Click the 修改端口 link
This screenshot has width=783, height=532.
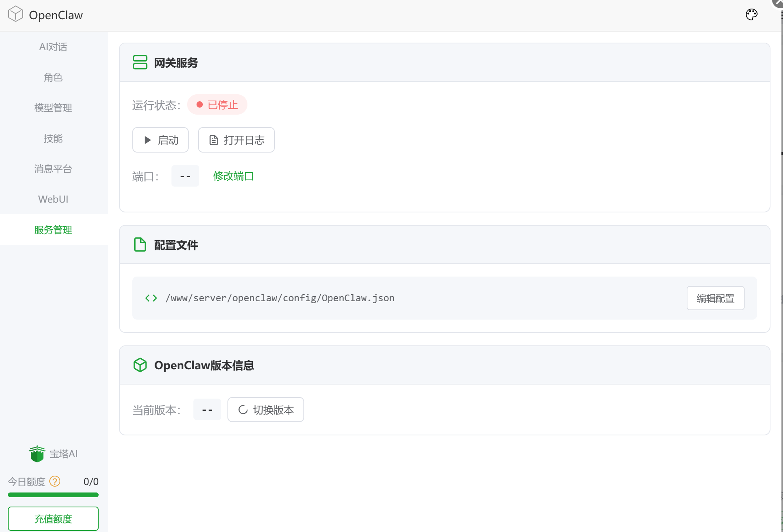point(233,176)
